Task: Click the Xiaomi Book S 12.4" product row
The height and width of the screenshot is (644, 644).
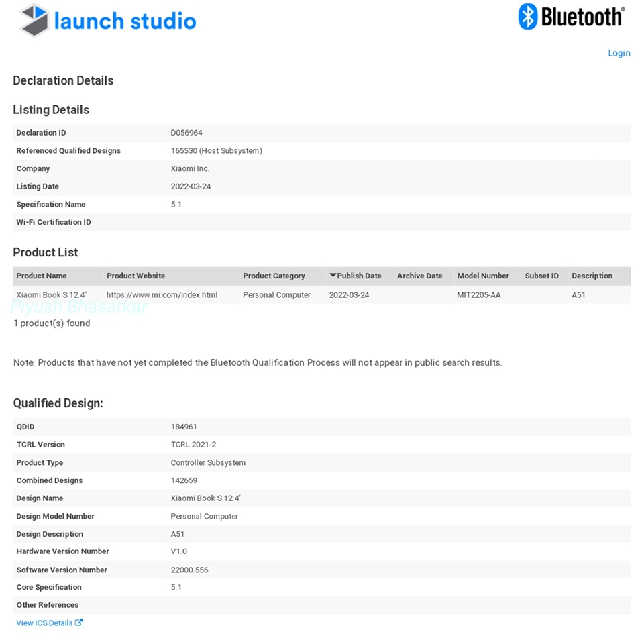Action: [x=52, y=294]
